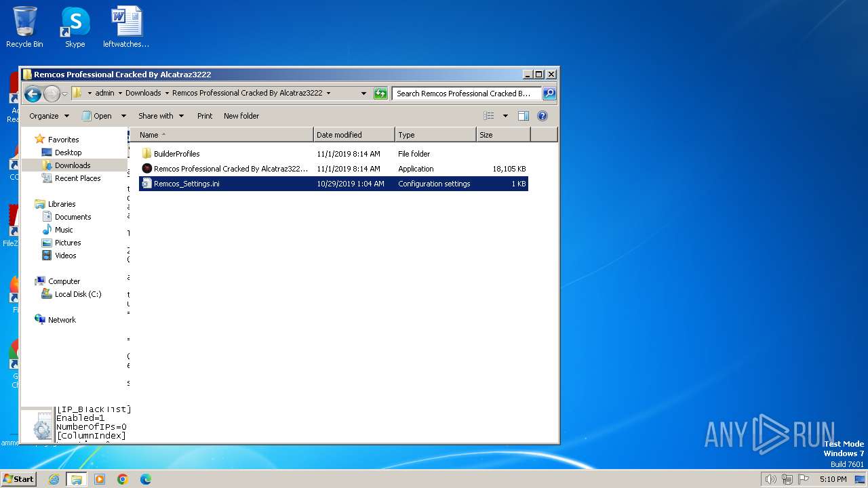Open the Recycle Bin desktop icon

point(24,27)
